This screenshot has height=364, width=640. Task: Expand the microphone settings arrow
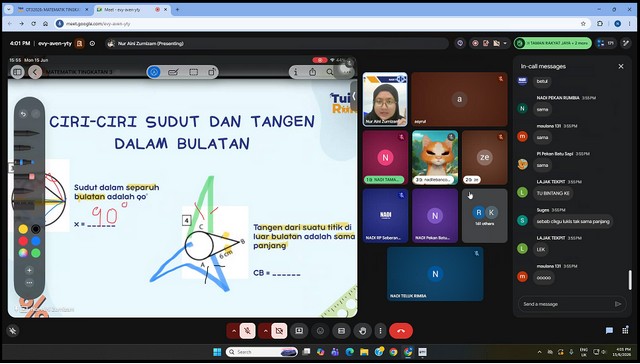(233, 331)
